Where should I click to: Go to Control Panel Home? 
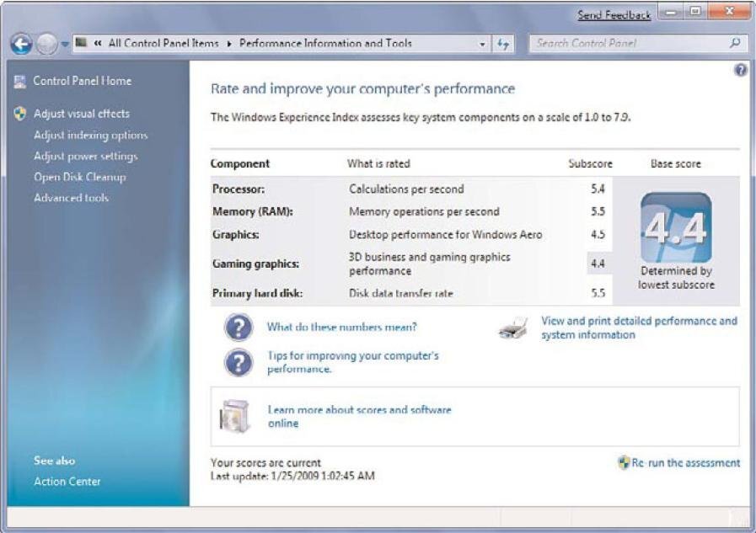[x=82, y=81]
